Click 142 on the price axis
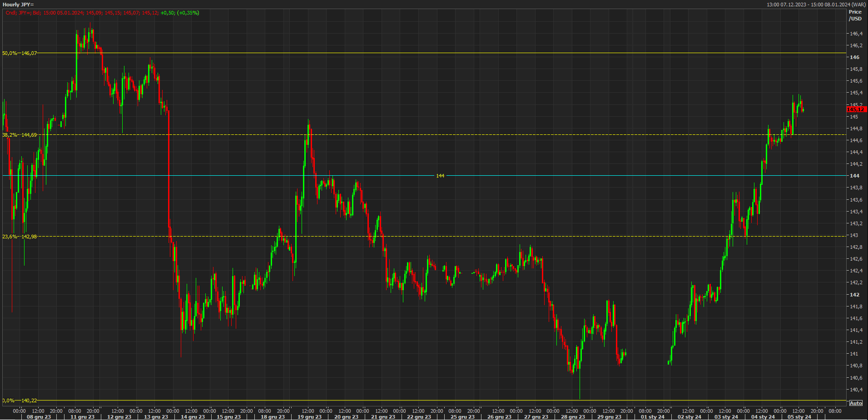This screenshot has width=868, height=420. tap(854, 295)
